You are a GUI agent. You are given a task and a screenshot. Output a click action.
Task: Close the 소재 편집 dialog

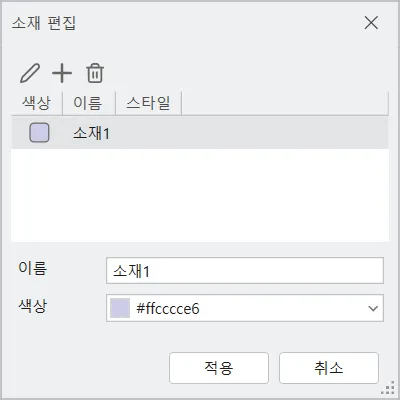pyautogui.click(x=371, y=23)
